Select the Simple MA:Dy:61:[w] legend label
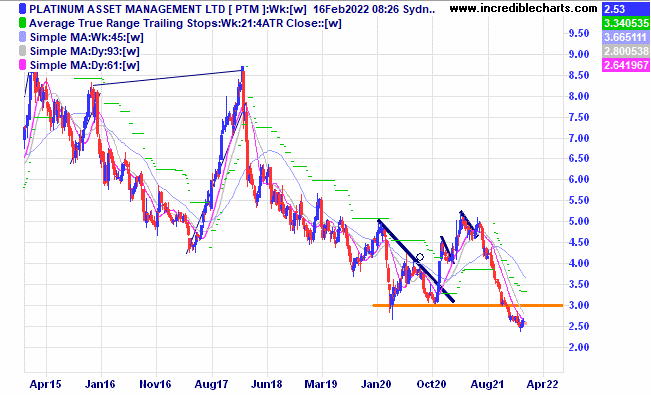The width and height of the screenshot is (651, 395). coord(85,65)
